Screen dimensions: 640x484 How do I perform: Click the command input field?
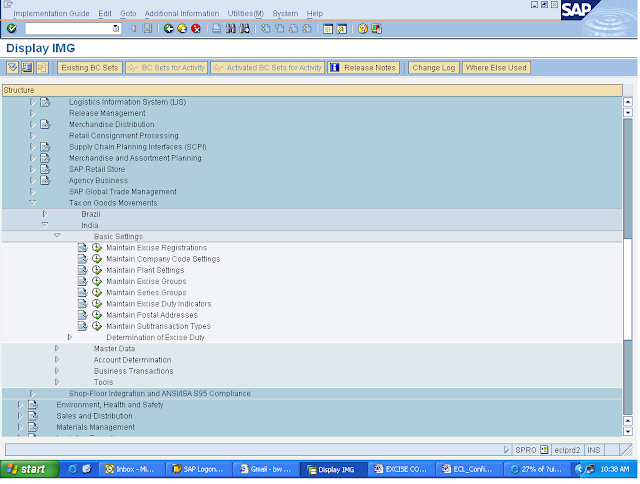point(69,29)
